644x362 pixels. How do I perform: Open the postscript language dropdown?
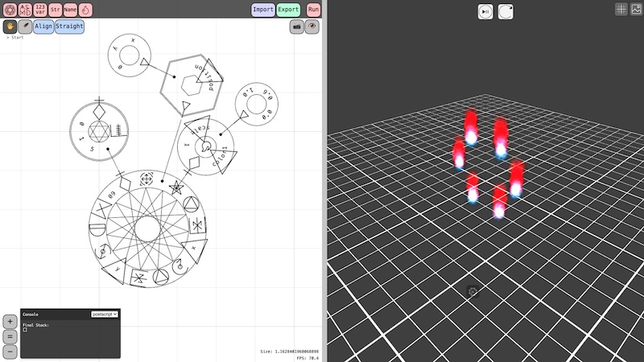[105, 314]
